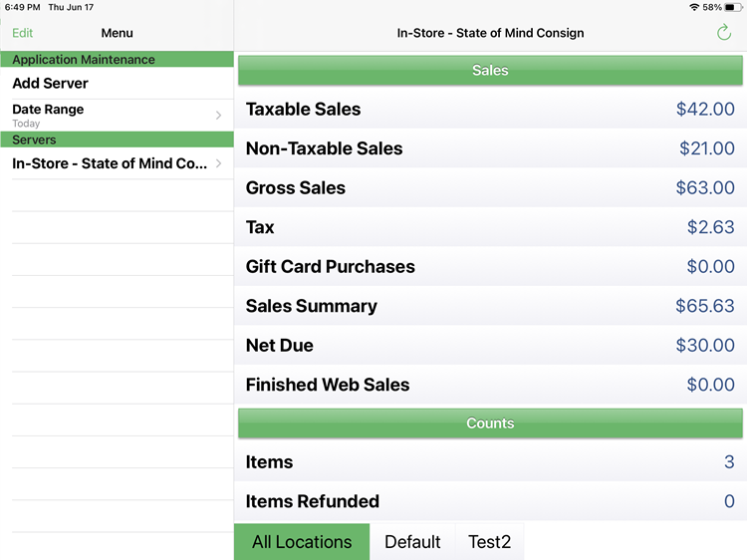This screenshot has width=747, height=560.
Task: Tap the WiFi status icon
Action: click(x=694, y=7)
